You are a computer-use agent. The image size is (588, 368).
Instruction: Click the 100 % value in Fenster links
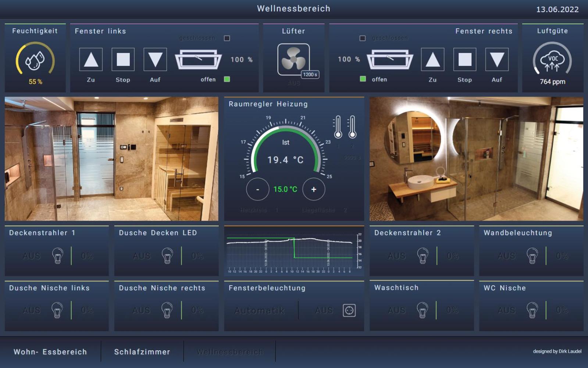click(x=242, y=59)
